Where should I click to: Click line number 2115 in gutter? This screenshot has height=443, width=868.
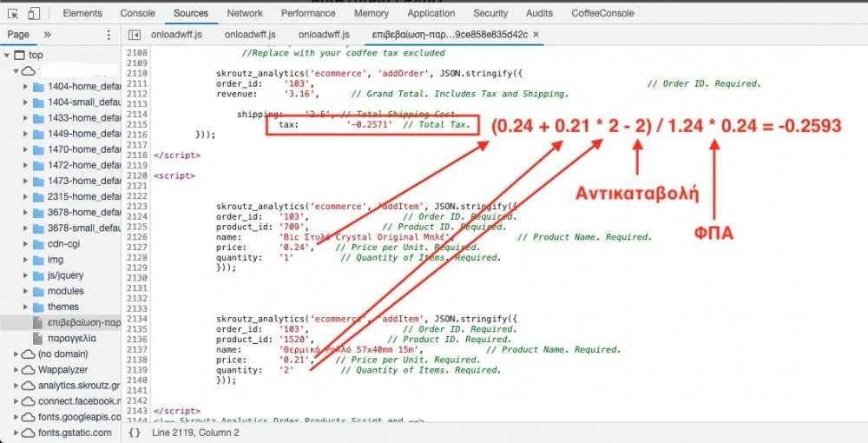point(137,124)
